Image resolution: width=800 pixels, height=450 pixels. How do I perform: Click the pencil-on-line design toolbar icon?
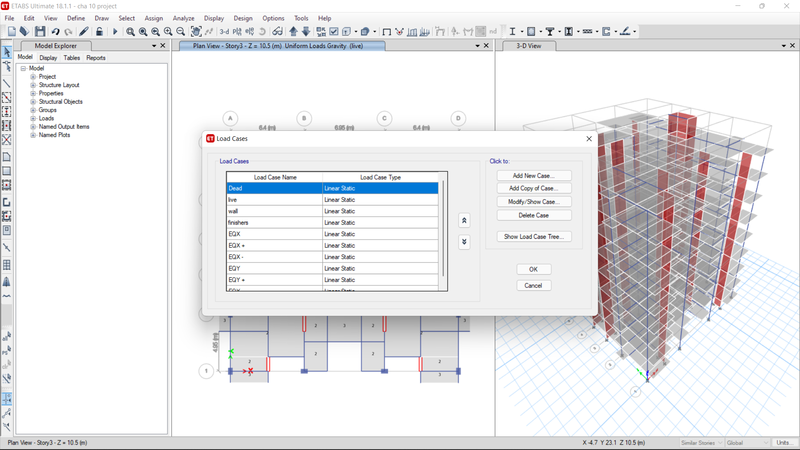click(x=624, y=32)
